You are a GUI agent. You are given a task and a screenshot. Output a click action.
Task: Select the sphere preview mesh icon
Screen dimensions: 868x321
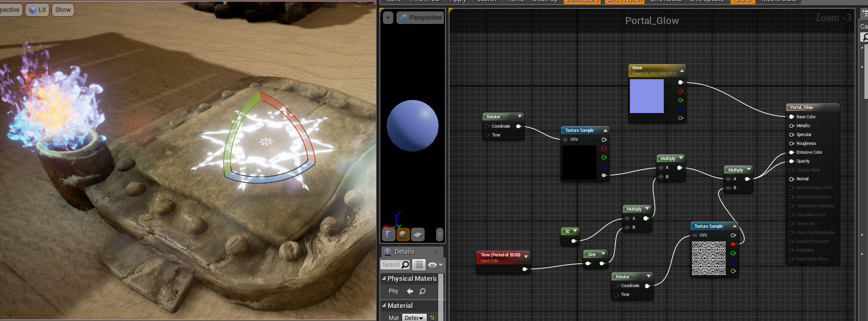pos(403,235)
